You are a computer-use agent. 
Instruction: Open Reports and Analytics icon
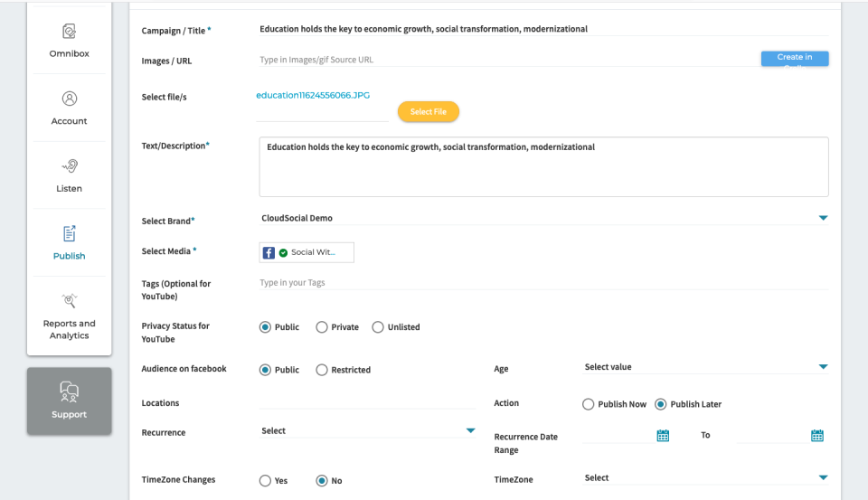click(x=70, y=301)
